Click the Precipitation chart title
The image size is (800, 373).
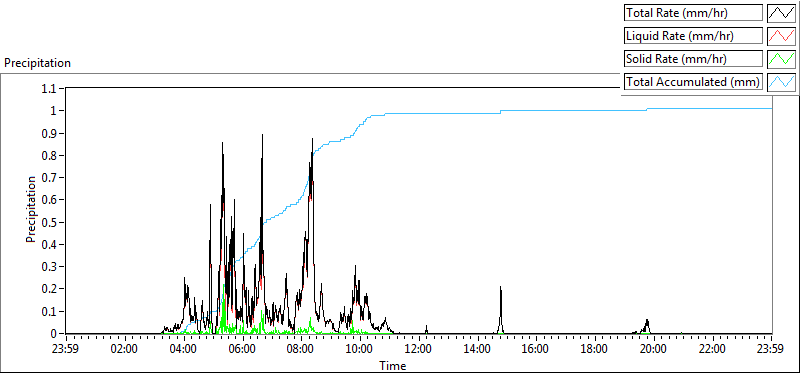pos(37,63)
